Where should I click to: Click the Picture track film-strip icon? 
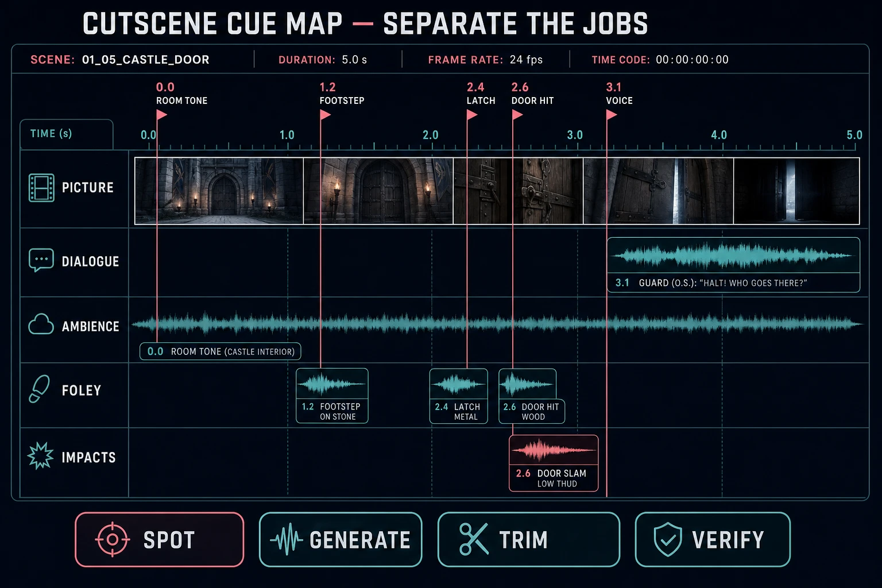click(x=41, y=188)
